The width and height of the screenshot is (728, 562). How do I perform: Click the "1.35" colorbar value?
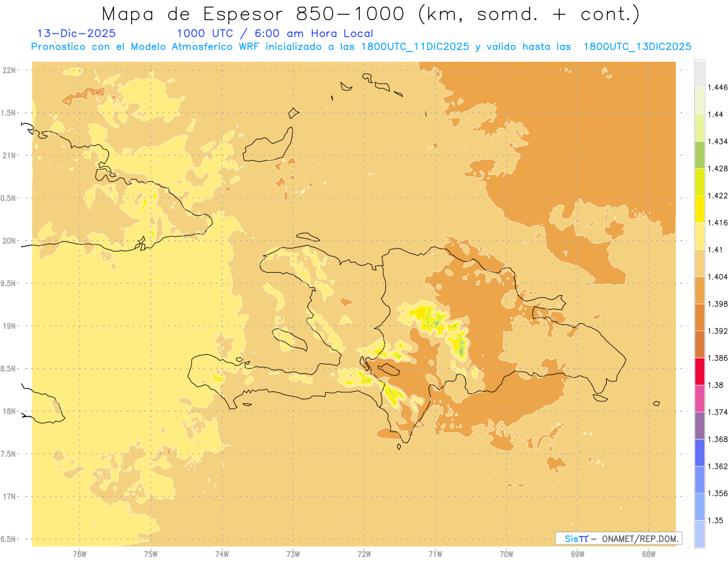(x=716, y=521)
